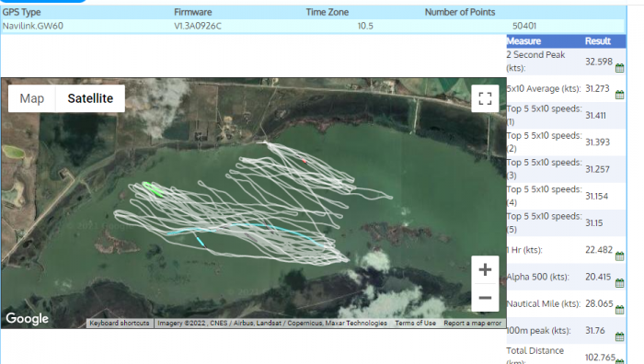The width and height of the screenshot is (644, 364).
Task: Open calendar icon for 5x10 Average
Action: (620, 95)
